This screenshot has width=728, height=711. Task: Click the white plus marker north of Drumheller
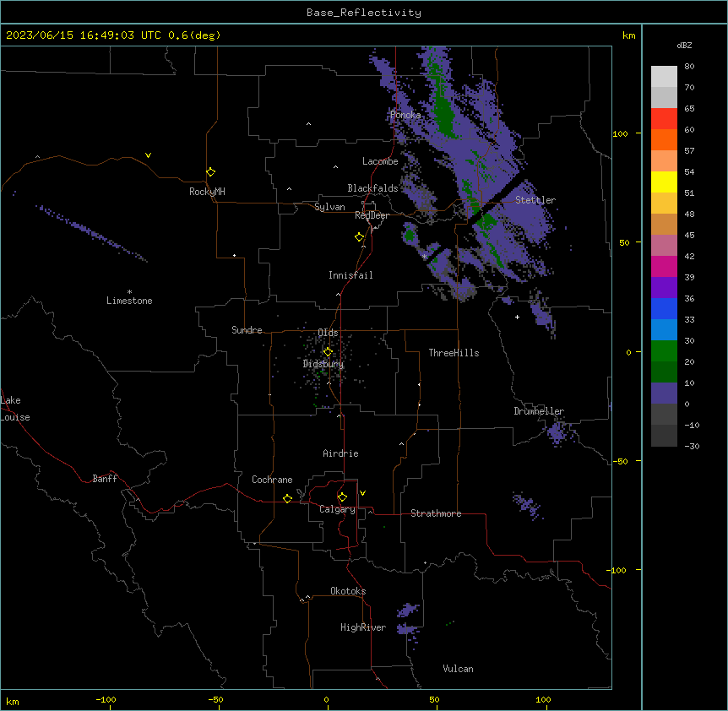pyautogui.click(x=517, y=317)
